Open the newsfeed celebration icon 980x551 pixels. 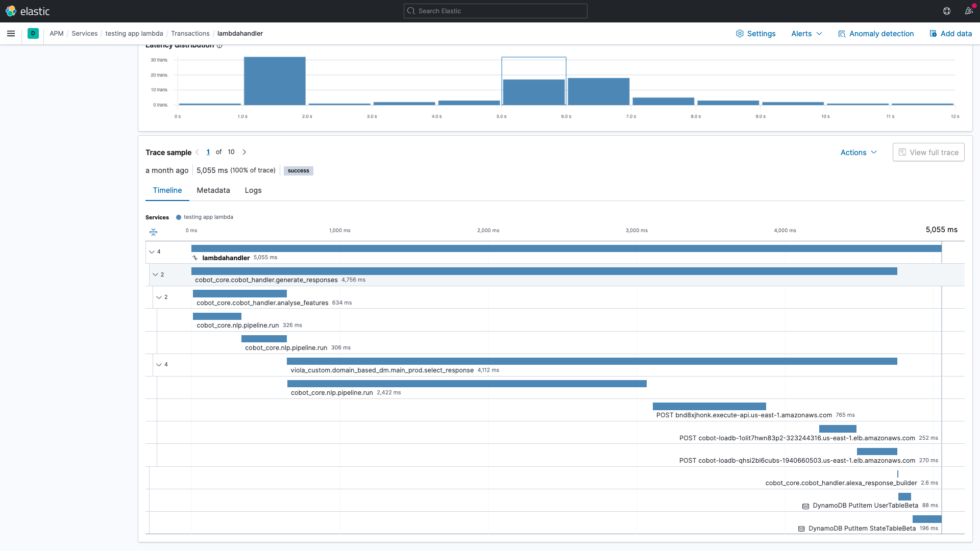click(x=968, y=11)
